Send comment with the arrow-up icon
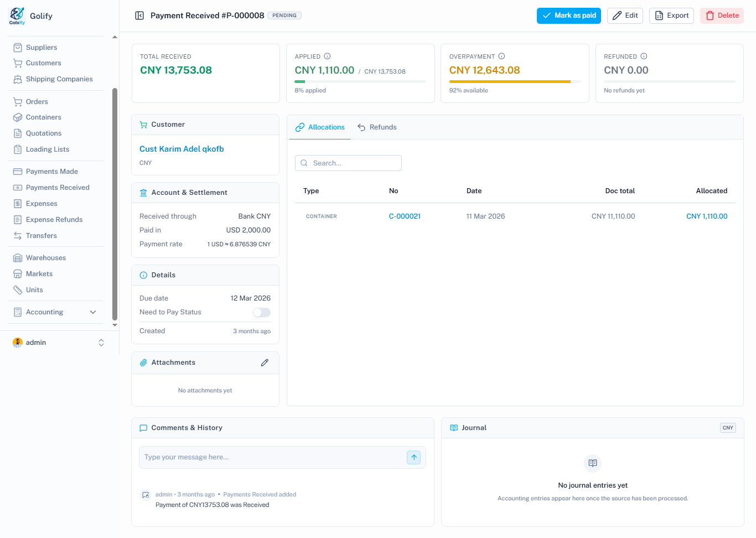756x538 pixels. 414,457
